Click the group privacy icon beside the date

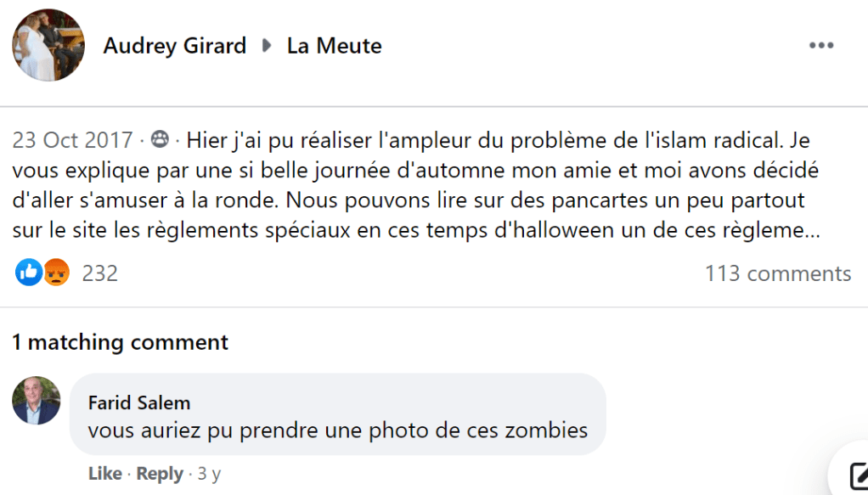159,139
